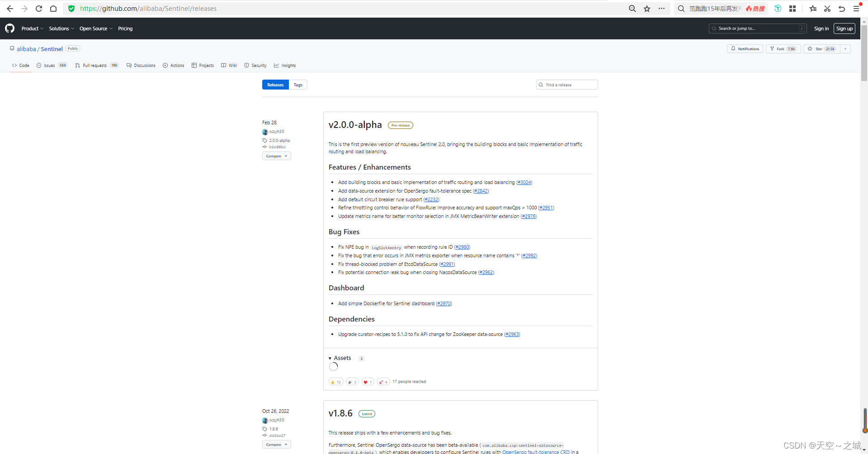Click the party popper reaction 3

(x=352, y=382)
